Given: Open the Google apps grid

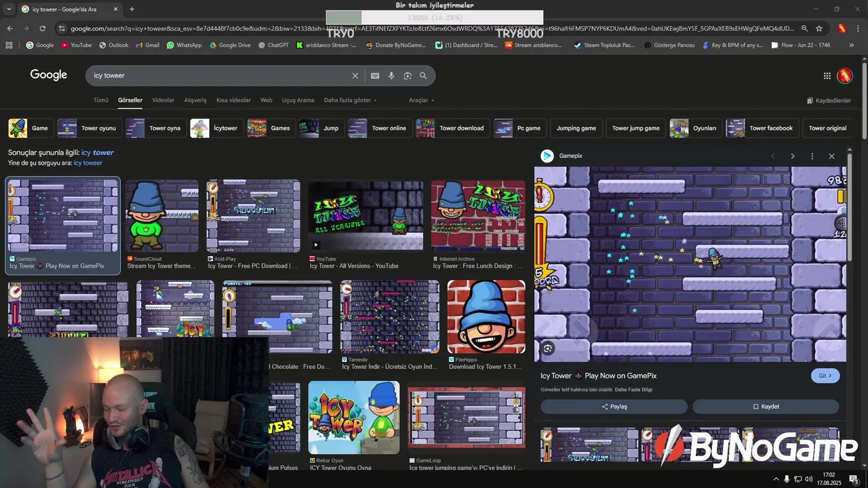Looking at the screenshot, I should [827, 76].
